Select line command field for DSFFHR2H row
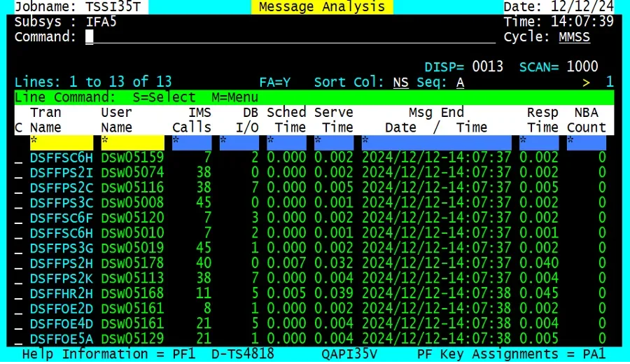Viewport: 630px width, 364px height. (x=18, y=294)
